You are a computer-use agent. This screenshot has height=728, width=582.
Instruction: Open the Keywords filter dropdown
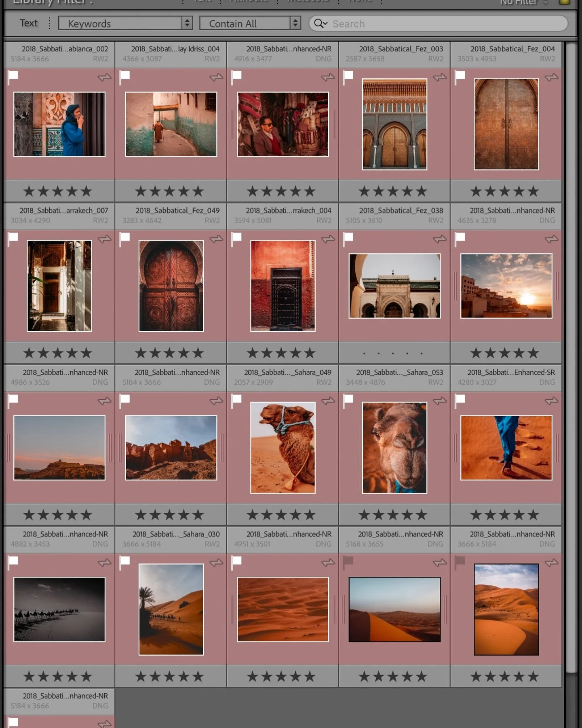[125, 23]
